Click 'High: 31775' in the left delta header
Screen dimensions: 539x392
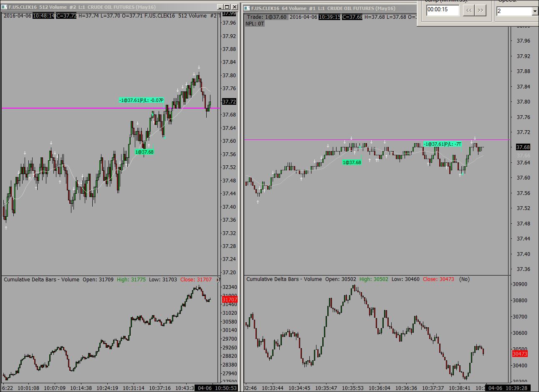pos(132,280)
